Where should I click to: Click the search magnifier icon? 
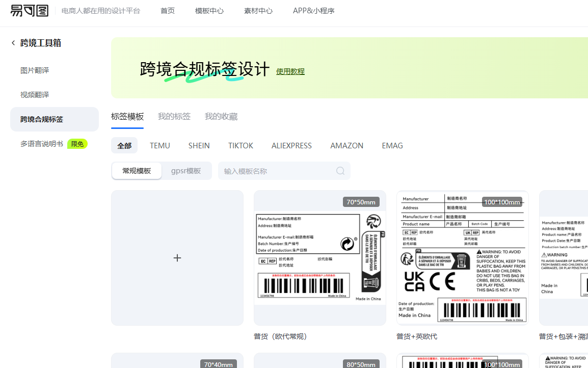340,171
